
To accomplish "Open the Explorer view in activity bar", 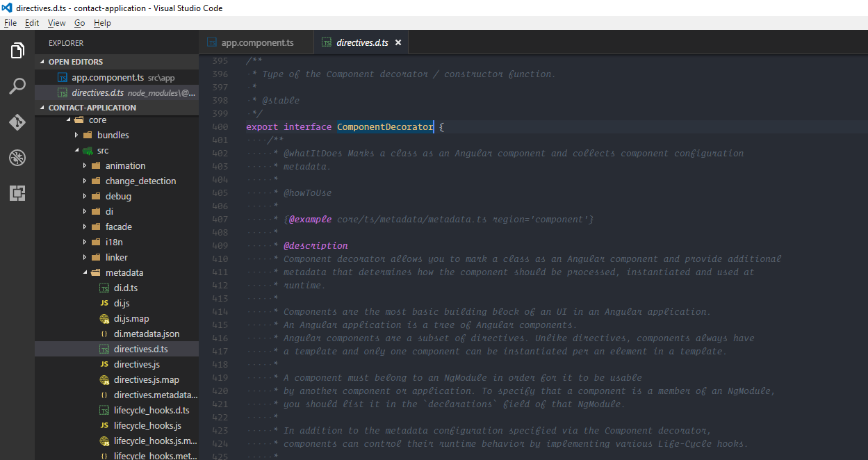I will [17, 51].
